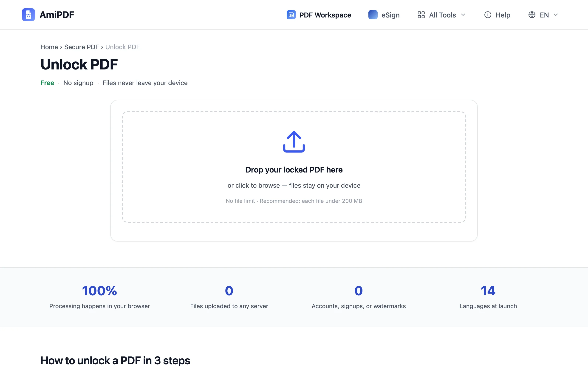Image resolution: width=588 pixels, height=368 pixels.
Task: Click the upload arrow icon
Action: tap(294, 142)
